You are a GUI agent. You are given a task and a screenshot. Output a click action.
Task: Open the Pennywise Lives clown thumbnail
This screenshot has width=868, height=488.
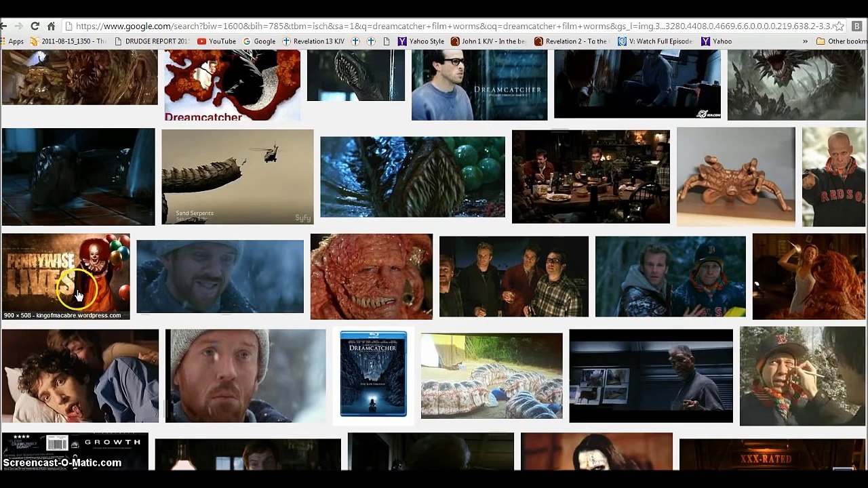pyautogui.click(x=66, y=276)
